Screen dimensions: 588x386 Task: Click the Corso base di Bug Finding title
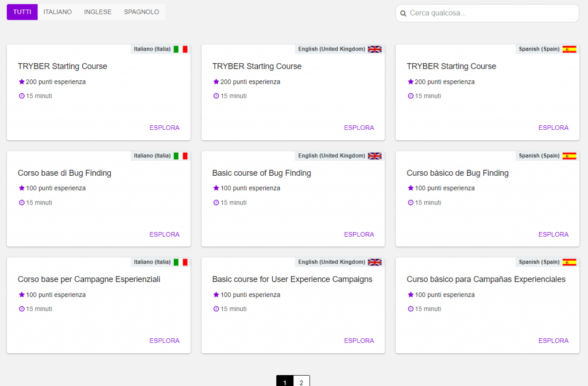pyautogui.click(x=64, y=173)
